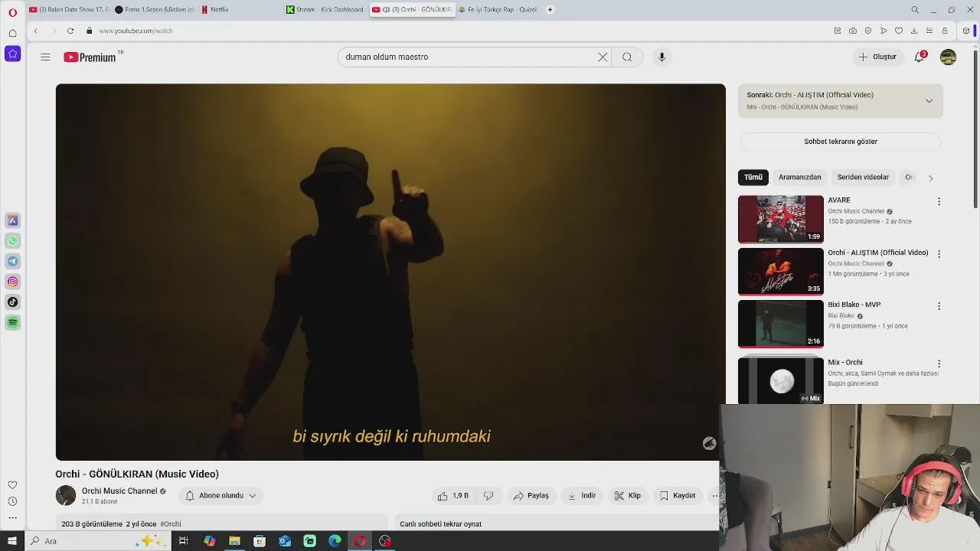The image size is (980, 551).
Task: Open Opera home speed dial icon
Action: 12,33
